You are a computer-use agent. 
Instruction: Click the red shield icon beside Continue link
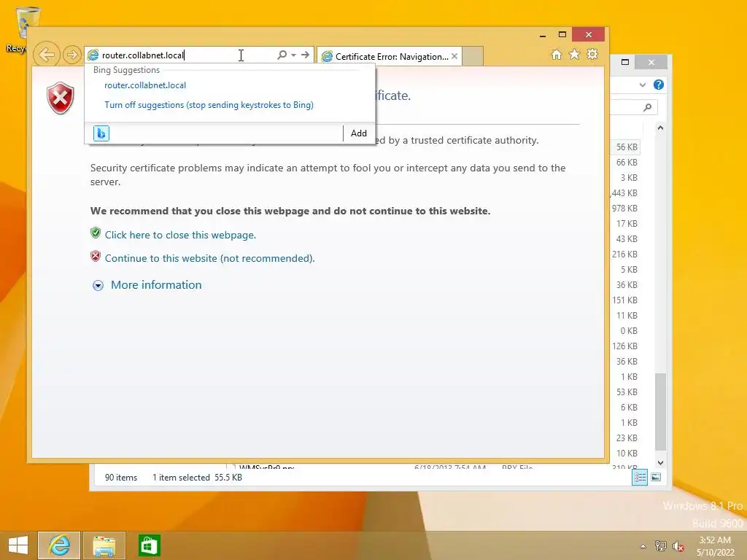96,256
